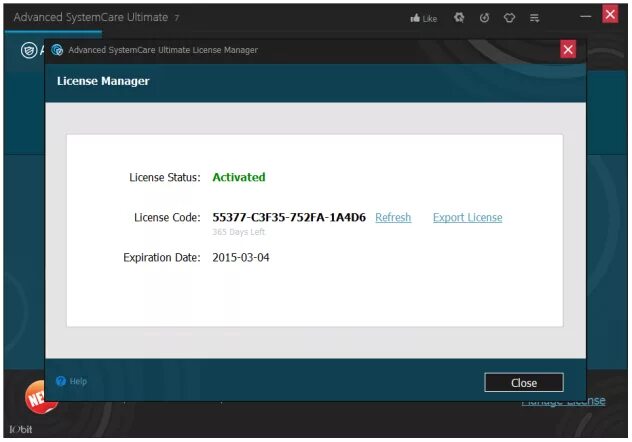The width and height of the screenshot is (632, 442).
Task: Click the Expiration Date label
Action: coord(162,258)
